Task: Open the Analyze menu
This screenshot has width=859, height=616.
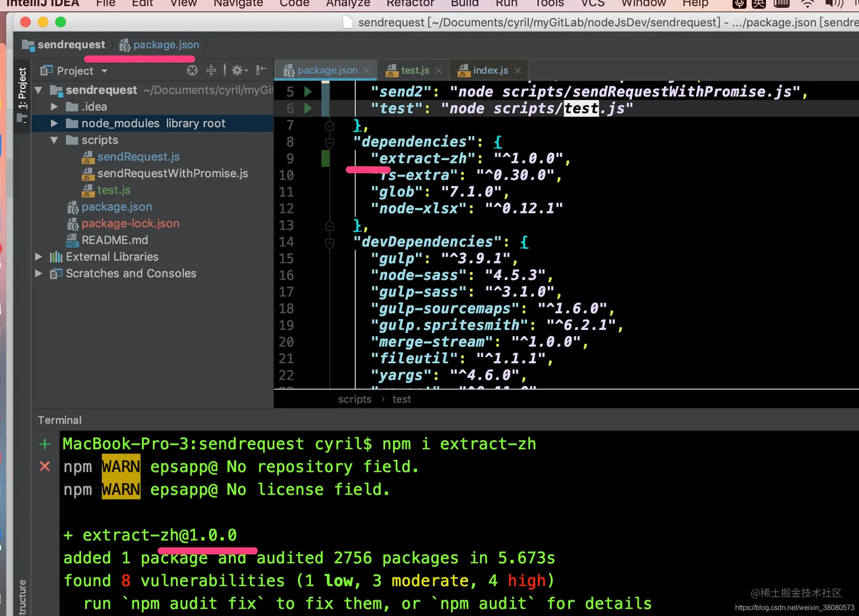Action: (348, 3)
